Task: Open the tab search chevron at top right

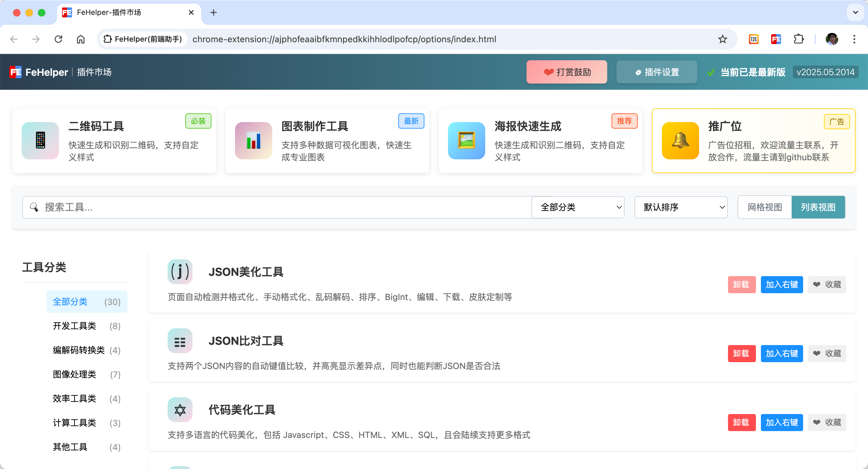Action: click(855, 12)
